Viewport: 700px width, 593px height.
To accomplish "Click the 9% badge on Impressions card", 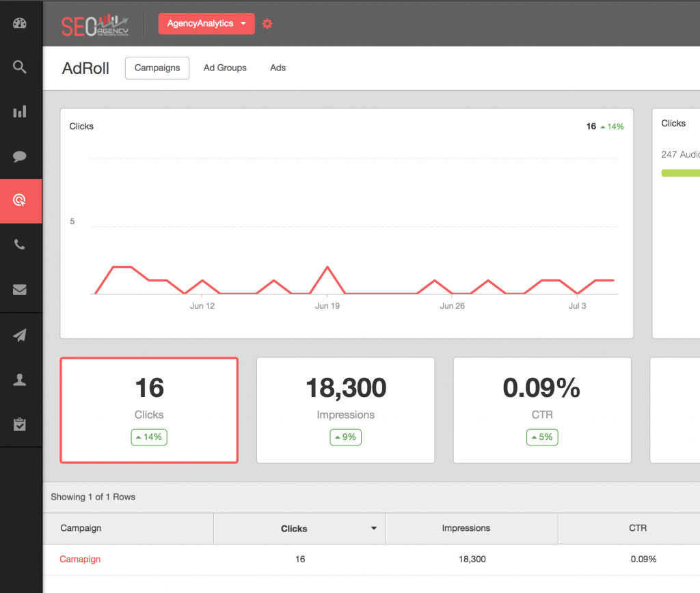I will 345,437.
